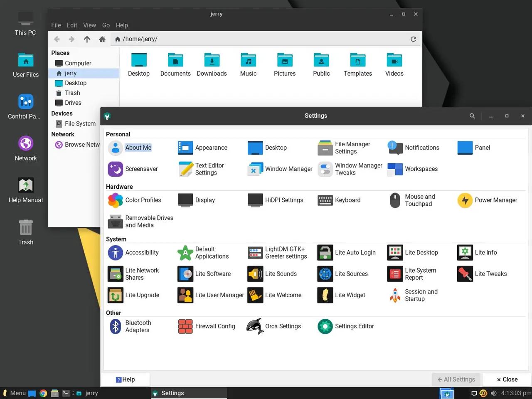
Task: Open the Templates folder
Action: tap(357, 64)
